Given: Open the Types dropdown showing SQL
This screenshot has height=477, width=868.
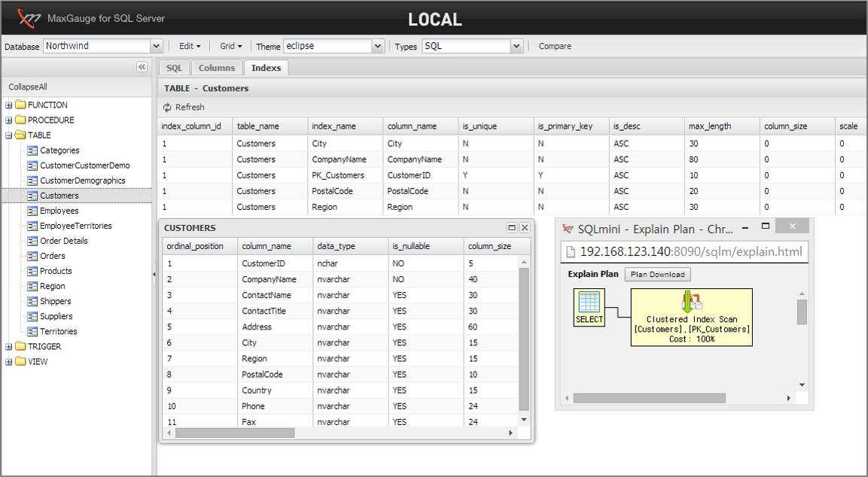Looking at the screenshot, I should click(516, 46).
